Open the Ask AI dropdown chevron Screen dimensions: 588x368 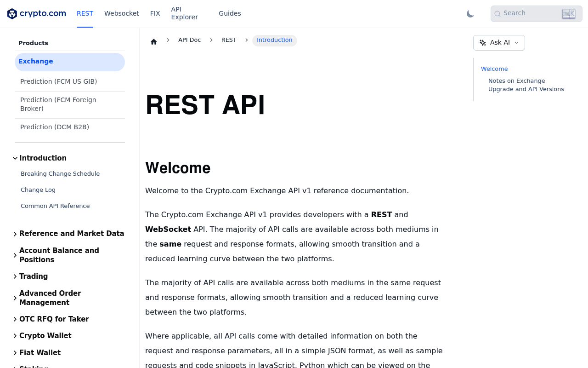[x=516, y=43]
